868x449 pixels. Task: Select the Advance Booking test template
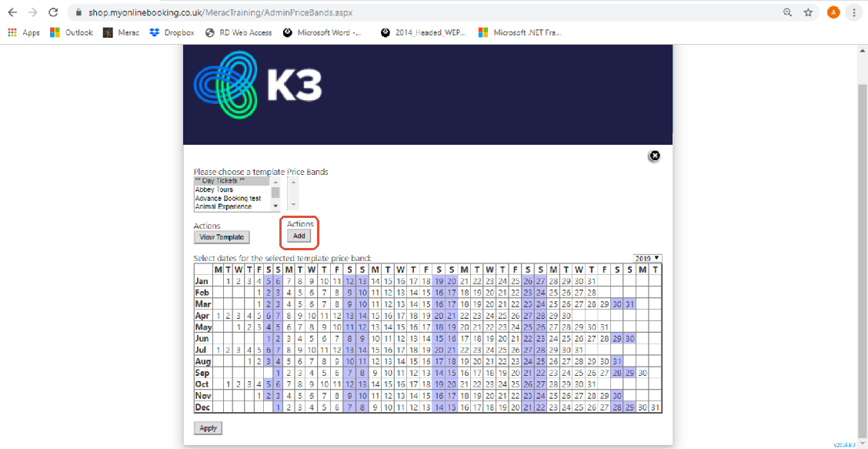pyautogui.click(x=232, y=198)
